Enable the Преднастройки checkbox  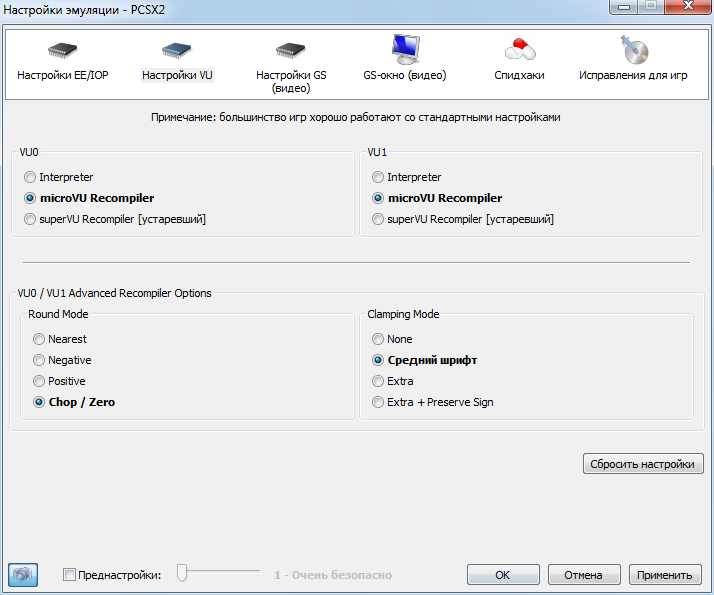(x=69, y=575)
